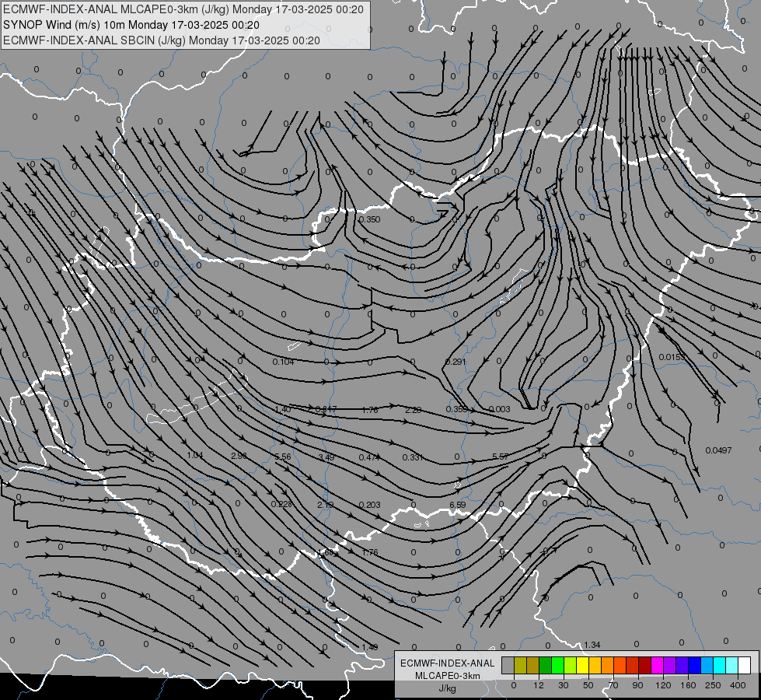
Task: Click the map value '5.56'
Action: pos(282,457)
